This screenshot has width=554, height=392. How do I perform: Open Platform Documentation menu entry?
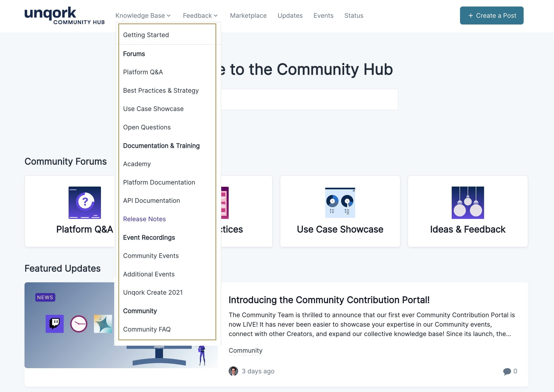click(159, 182)
